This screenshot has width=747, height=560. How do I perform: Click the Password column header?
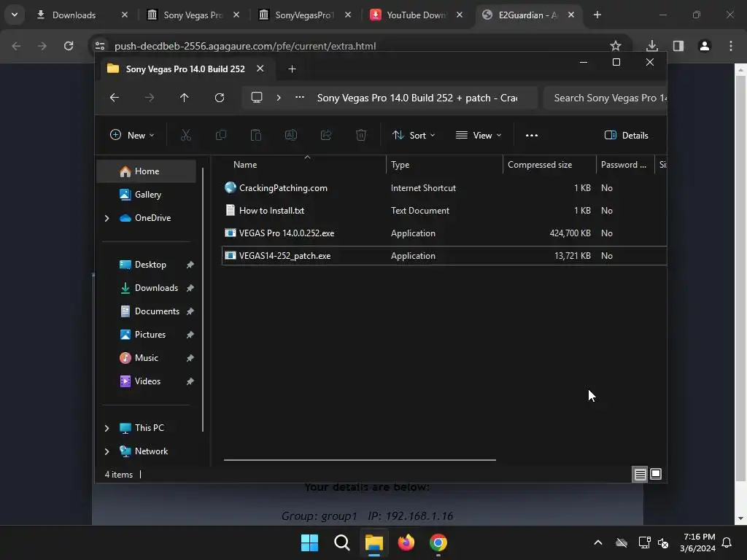pyautogui.click(x=624, y=165)
